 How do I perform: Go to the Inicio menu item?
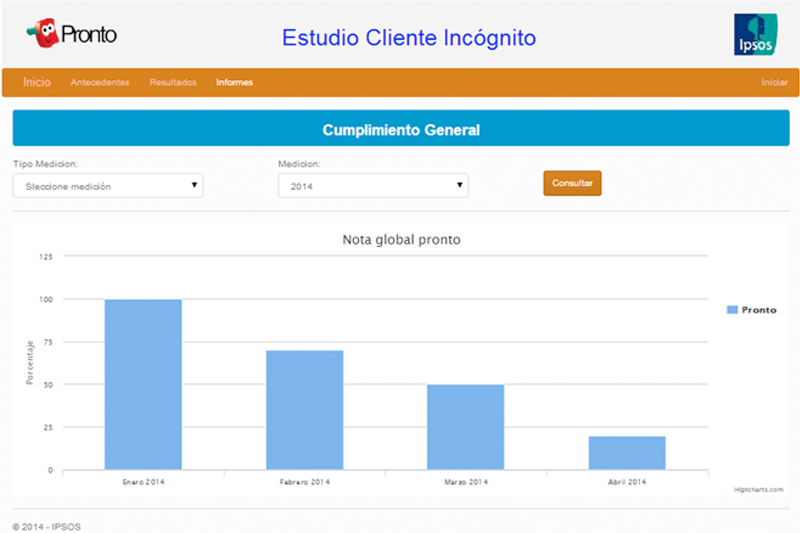coord(37,82)
